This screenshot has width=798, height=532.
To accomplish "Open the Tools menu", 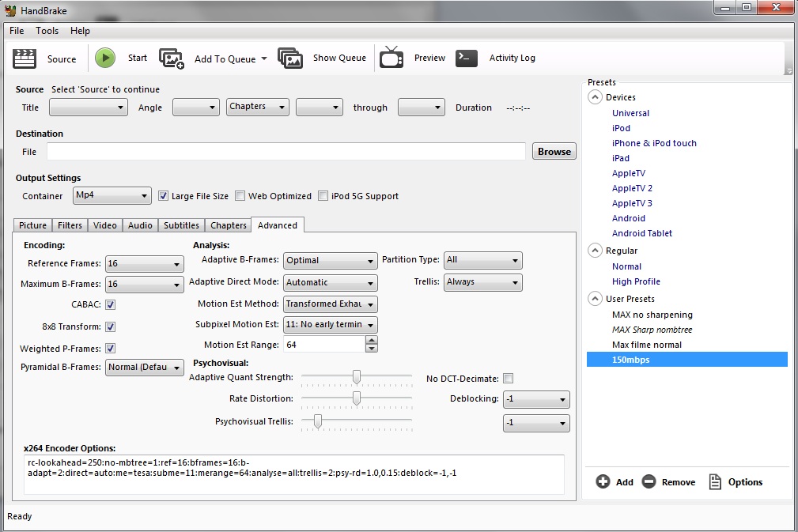I will click(x=47, y=31).
